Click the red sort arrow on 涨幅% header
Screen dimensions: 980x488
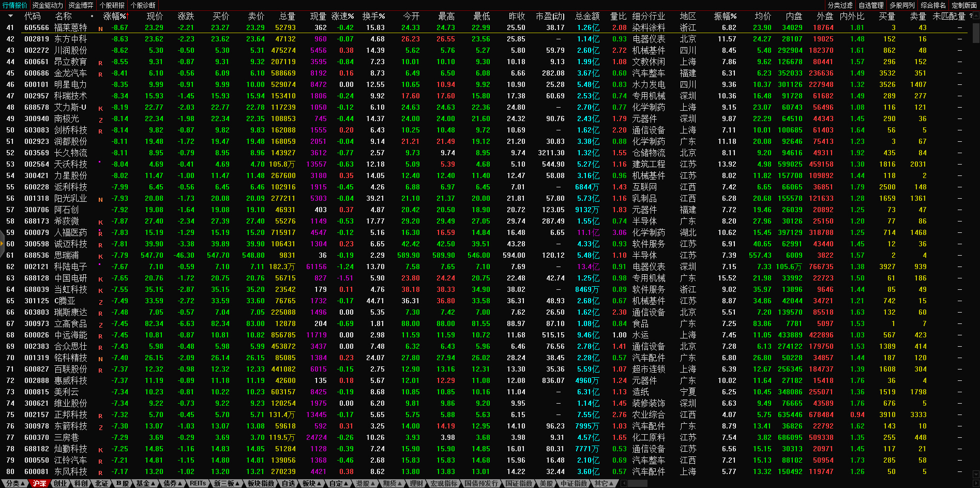pyautogui.click(x=127, y=16)
